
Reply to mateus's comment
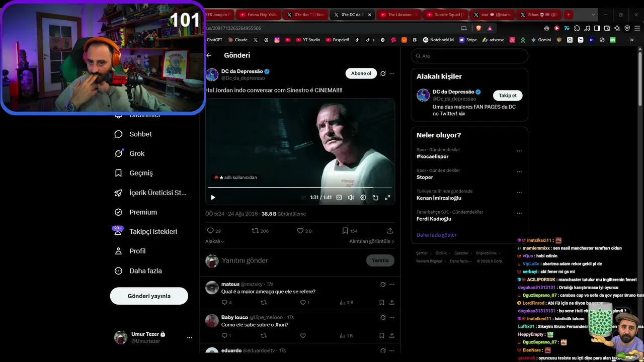pos(226,302)
